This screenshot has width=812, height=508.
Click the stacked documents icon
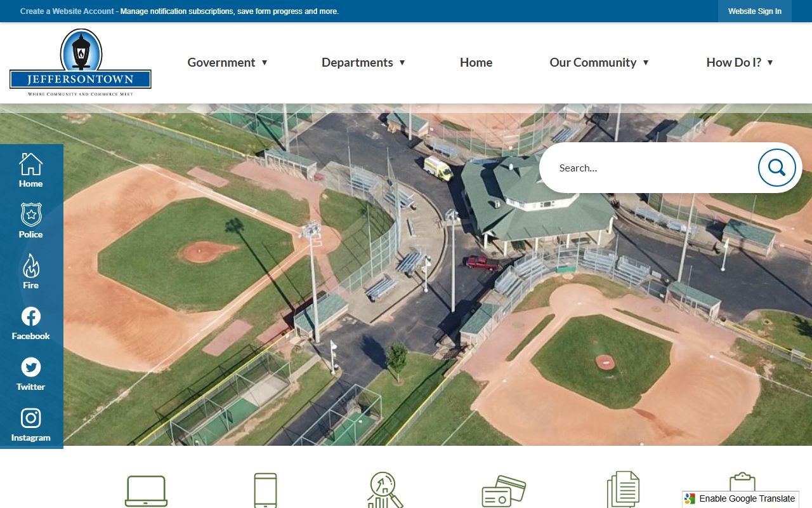coord(623,490)
